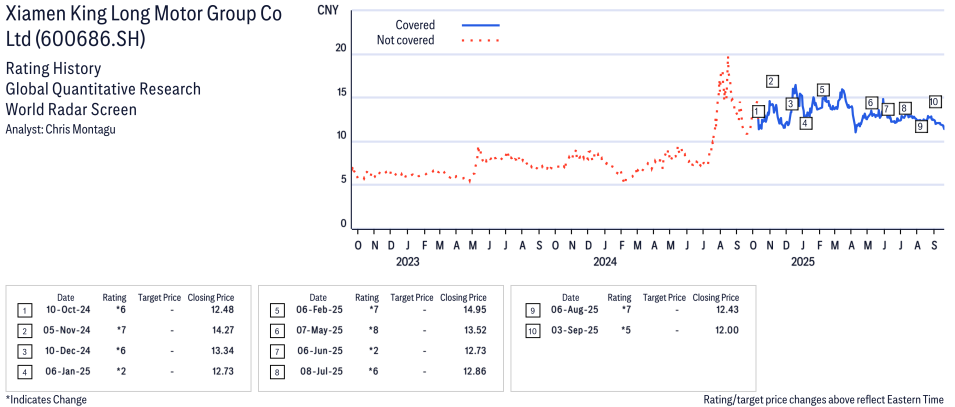The width and height of the screenshot is (955, 407).
Task: Click the red dotted Not covered legend line
Action: point(480,41)
